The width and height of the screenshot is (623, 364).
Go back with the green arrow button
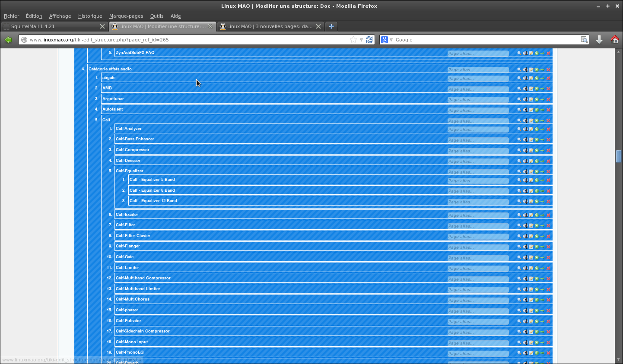point(8,40)
